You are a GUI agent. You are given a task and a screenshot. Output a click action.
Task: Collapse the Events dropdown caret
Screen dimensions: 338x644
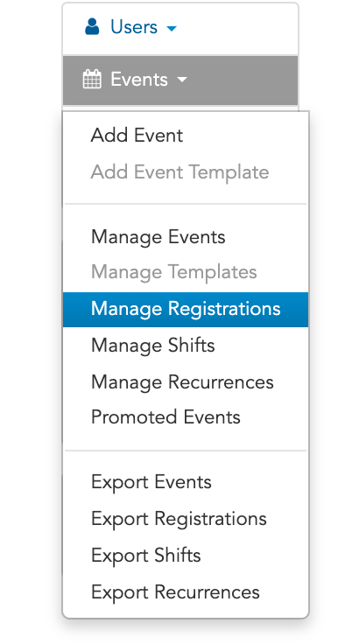click(x=182, y=80)
